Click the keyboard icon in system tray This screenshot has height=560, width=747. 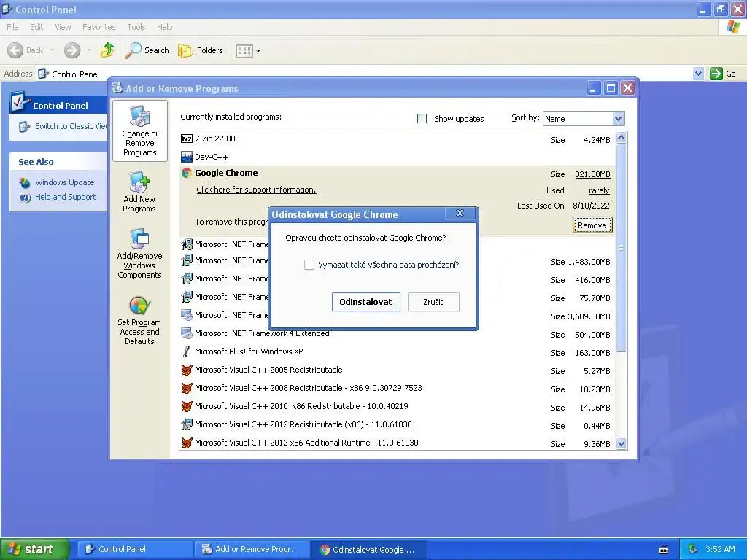coord(664,550)
